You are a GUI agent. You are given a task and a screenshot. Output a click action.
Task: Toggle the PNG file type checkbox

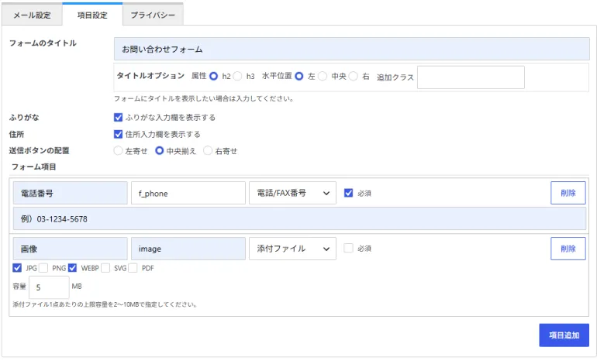click(43, 268)
